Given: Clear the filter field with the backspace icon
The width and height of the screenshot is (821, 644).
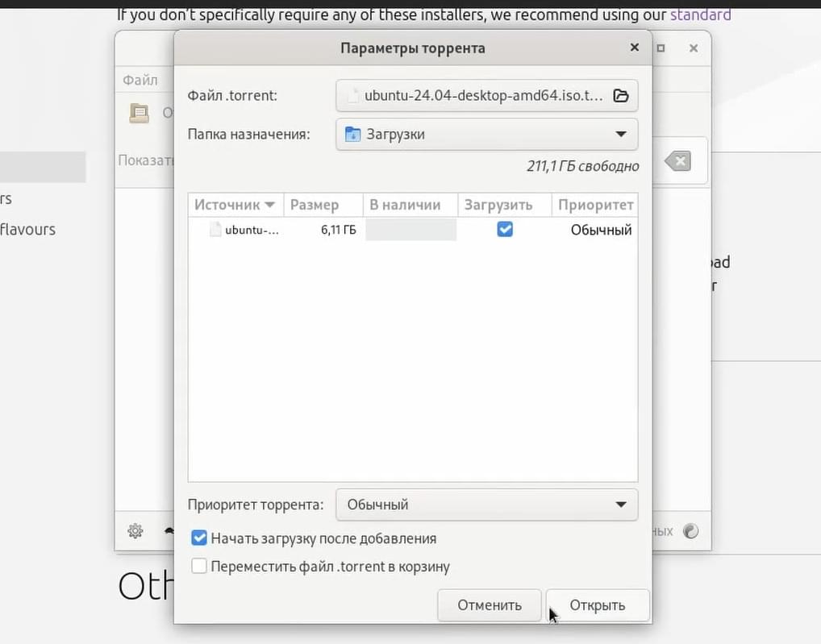Looking at the screenshot, I should pos(678,161).
